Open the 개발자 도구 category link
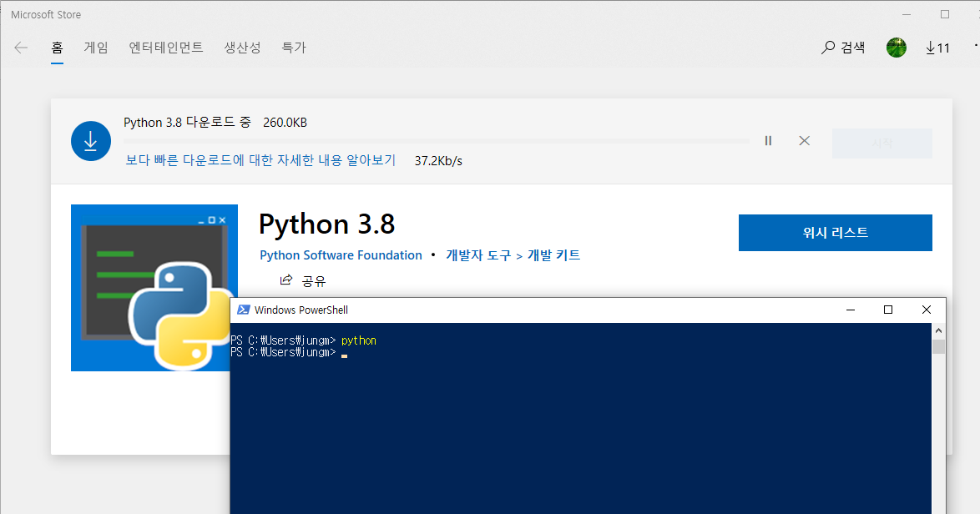The width and height of the screenshot is (980, 514). (478, 254)
